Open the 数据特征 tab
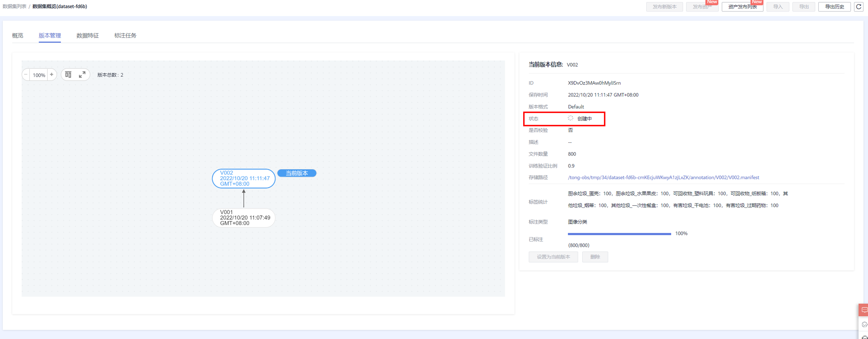Image resolution: width=868 pixels, height=339 pixels. (88, 35)
